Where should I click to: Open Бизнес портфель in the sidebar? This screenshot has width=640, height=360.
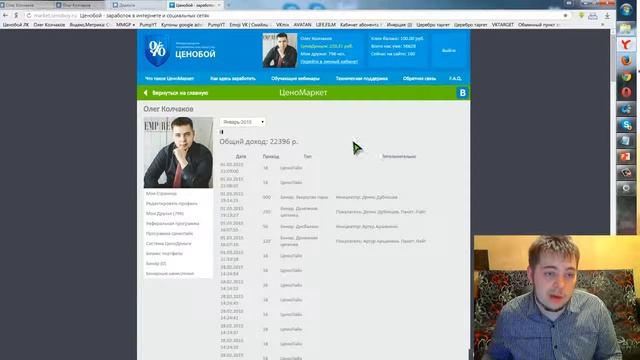(164, 253)
